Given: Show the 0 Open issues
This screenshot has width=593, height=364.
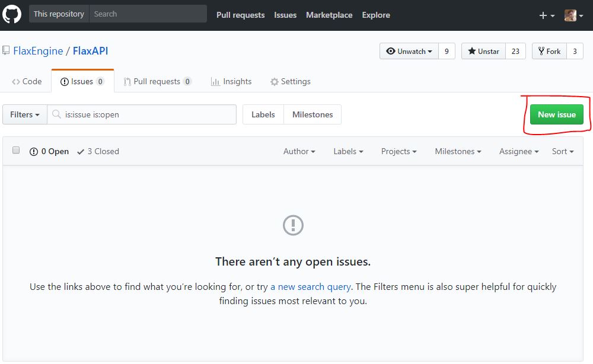Looking at the screenshot, I should click(49, 151).
